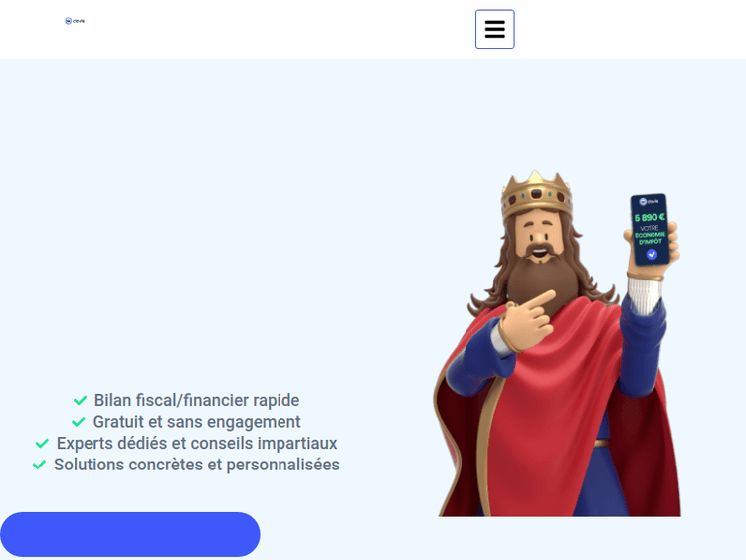Screen dimensions: 746x560
Task: Select the text Gratuit et sans engagement
Action: click(197, 422)
